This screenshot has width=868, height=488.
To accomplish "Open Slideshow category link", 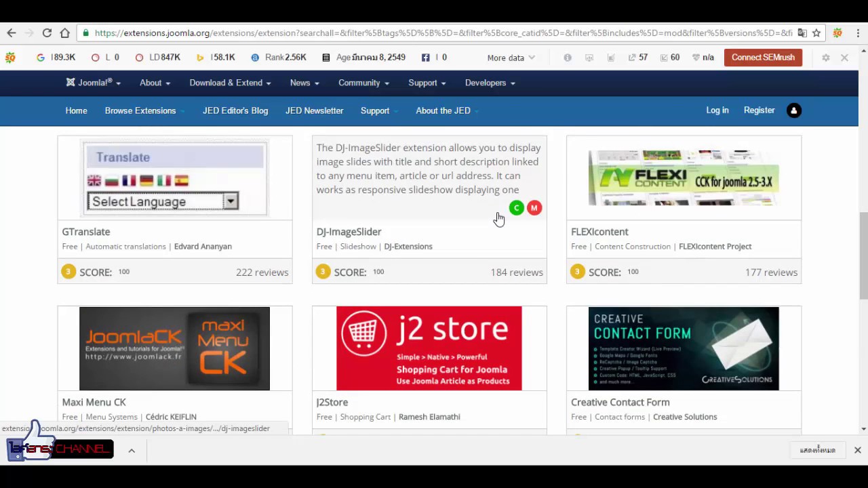I will [x=358, y=247].
